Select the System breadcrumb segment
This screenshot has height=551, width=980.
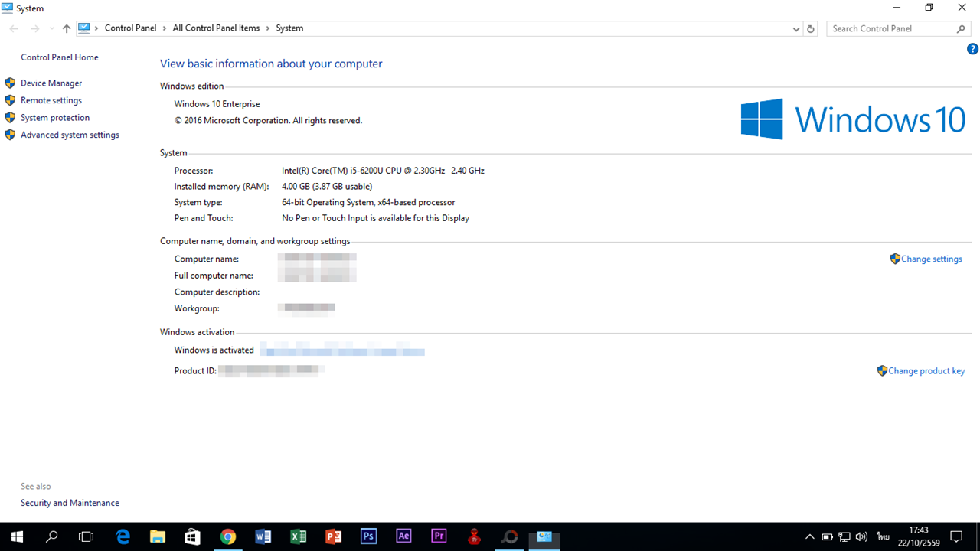pos(289,28)
